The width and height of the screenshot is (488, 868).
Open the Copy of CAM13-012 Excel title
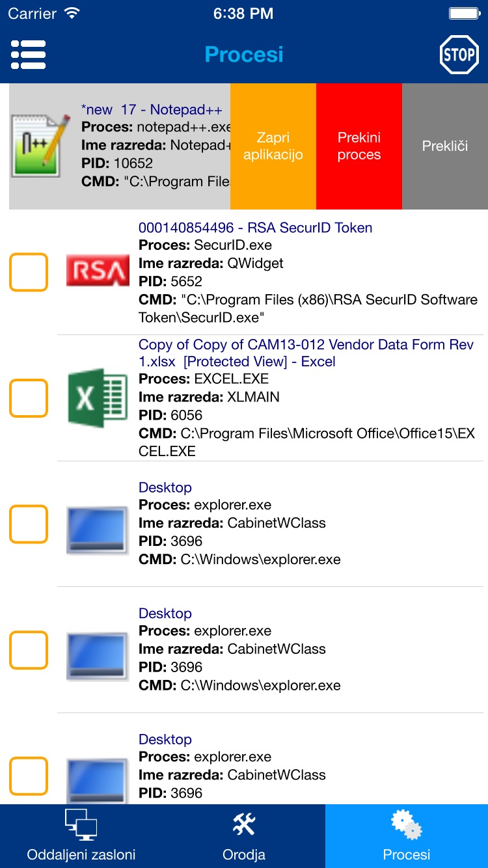(x=306, y=353)
